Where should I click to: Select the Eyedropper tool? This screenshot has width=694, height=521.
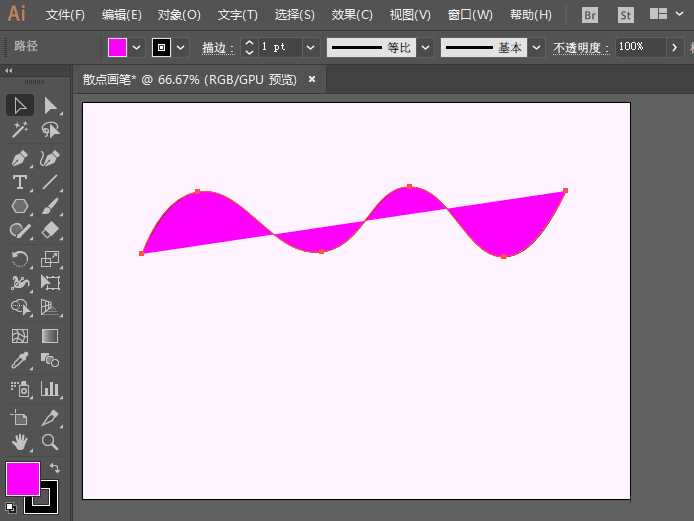point(19,361)
